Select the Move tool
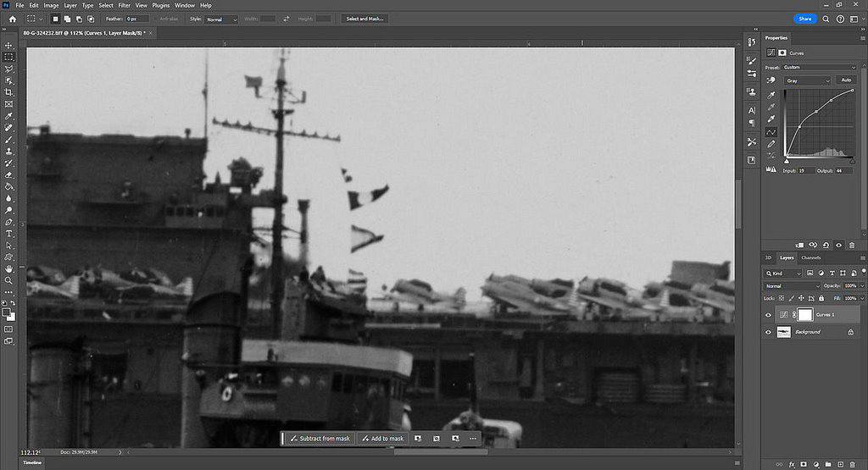 (8, 45)
